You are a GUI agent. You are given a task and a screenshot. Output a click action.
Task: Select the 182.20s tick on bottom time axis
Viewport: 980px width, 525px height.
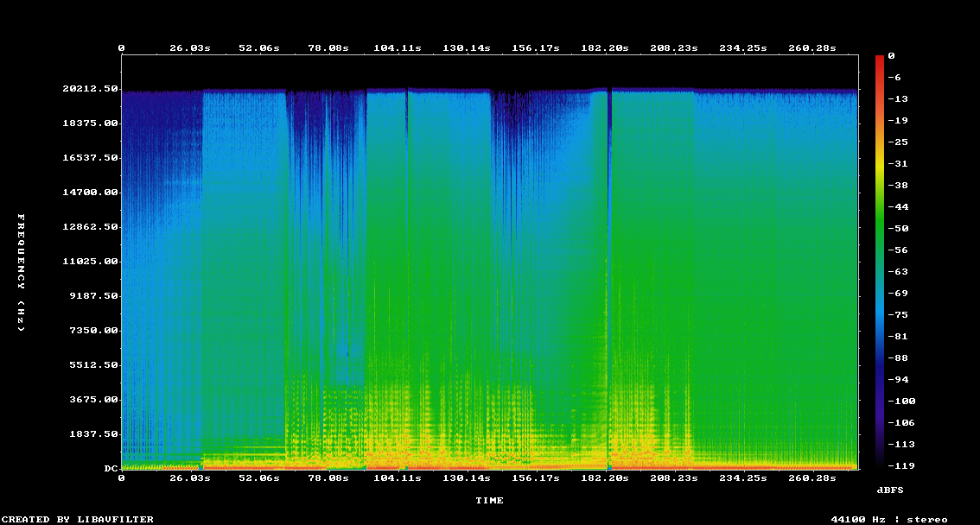point(605,478)
